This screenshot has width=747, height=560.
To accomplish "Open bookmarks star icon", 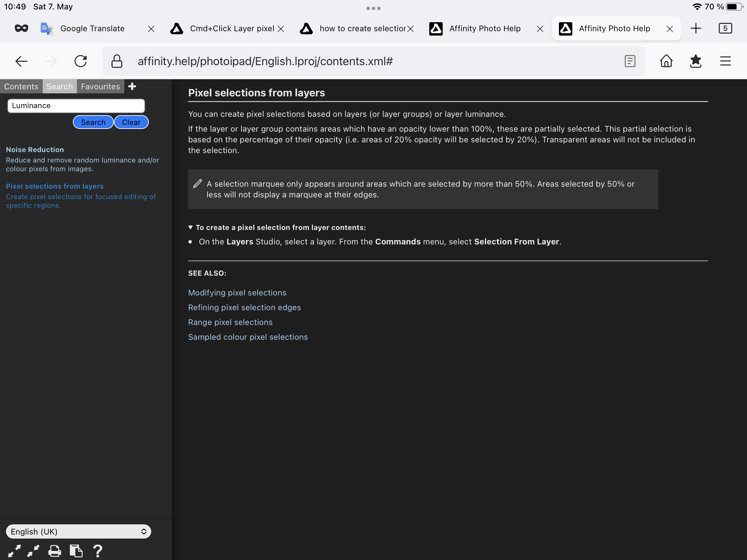I will tap(696, 61).
